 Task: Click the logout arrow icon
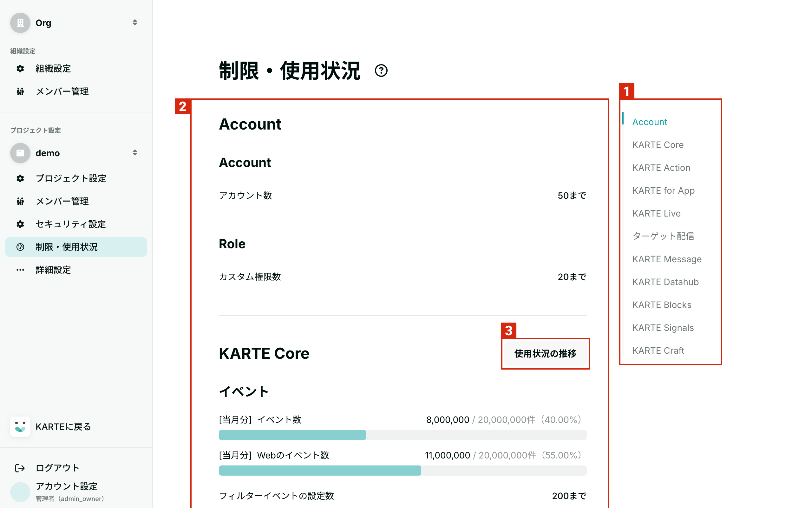[20, 468]
